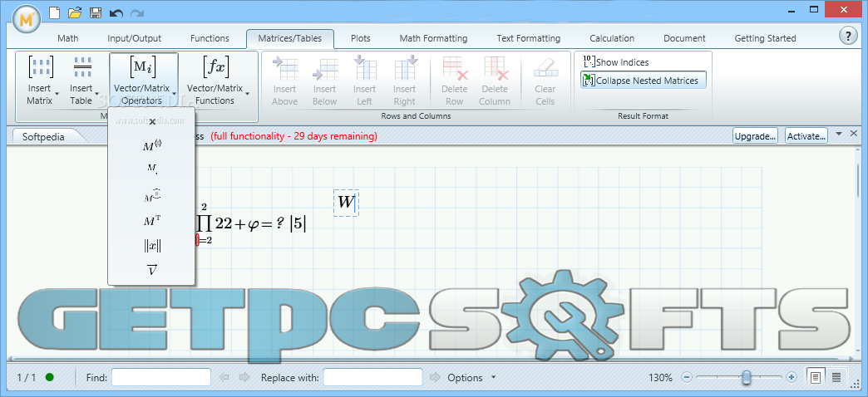The height and width of the screenshot is (397, 868).
Task: Click the Activate... button
Action: (806, 135)
